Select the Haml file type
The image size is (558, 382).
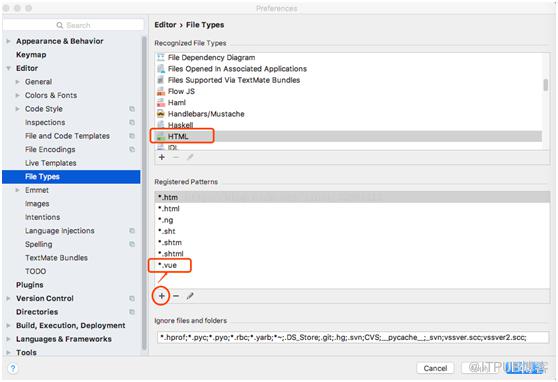(349, 103)
